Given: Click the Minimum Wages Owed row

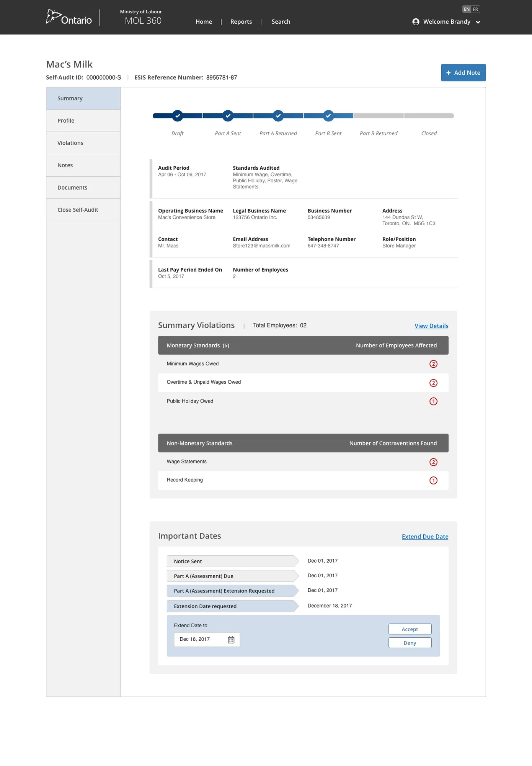Looking at the screenshot, I should point(303,364).
